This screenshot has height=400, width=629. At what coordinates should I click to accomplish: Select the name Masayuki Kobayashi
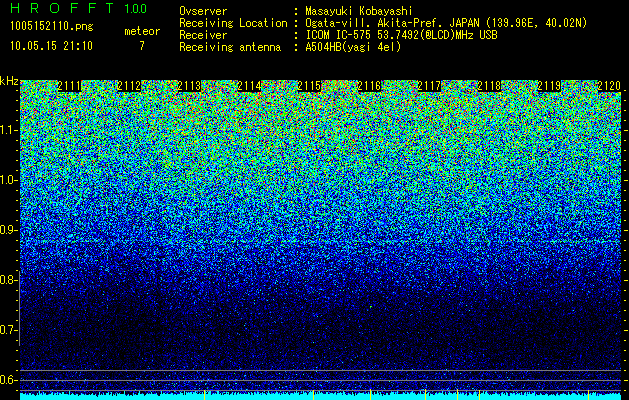(359, 11)
